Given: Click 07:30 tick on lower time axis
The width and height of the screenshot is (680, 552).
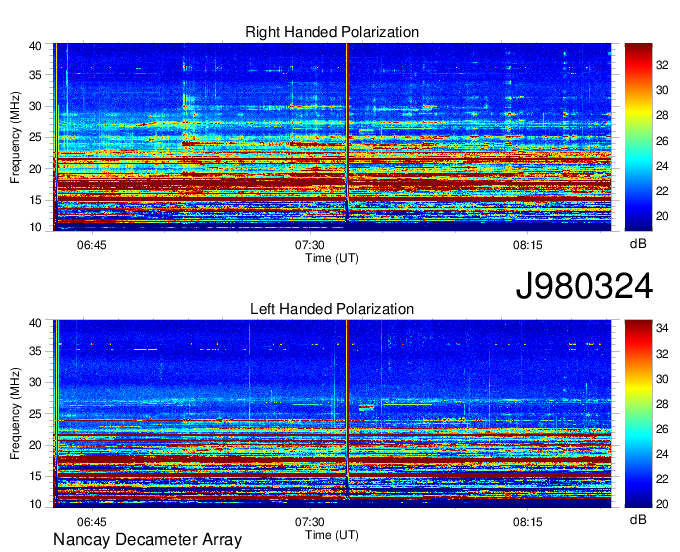Looking at the screenshot, I should click(x=310, y=522).
